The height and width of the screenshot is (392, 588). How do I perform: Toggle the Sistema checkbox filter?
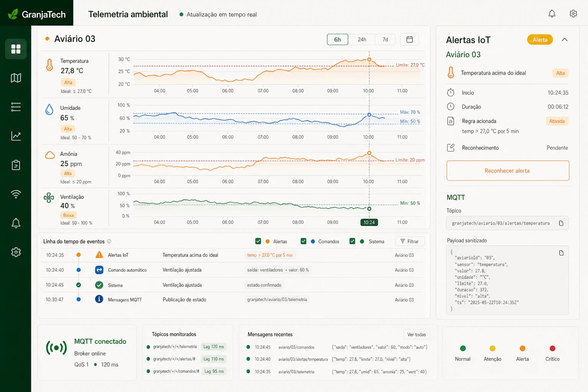[352, 241]
